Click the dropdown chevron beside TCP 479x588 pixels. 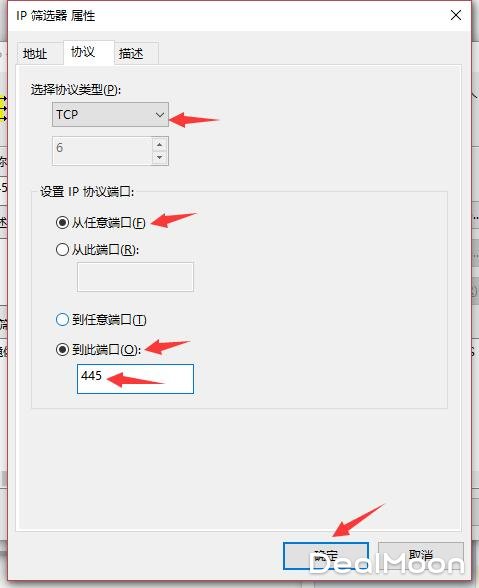click(160, 115)
